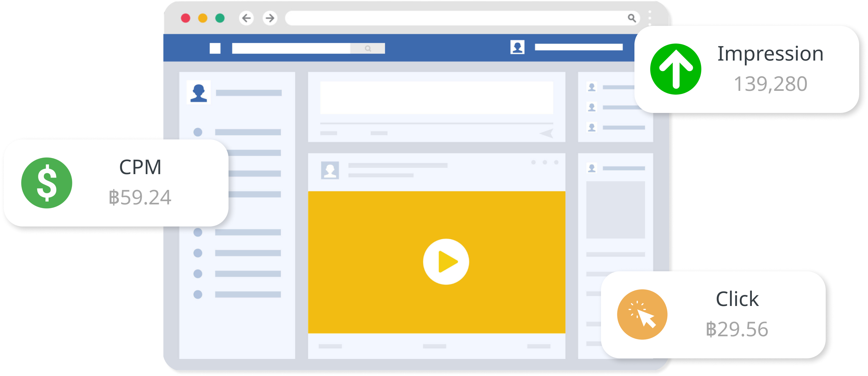Screen dimensions: 868x376
Task: Click the 139,280 value
Action: (770, 84)
